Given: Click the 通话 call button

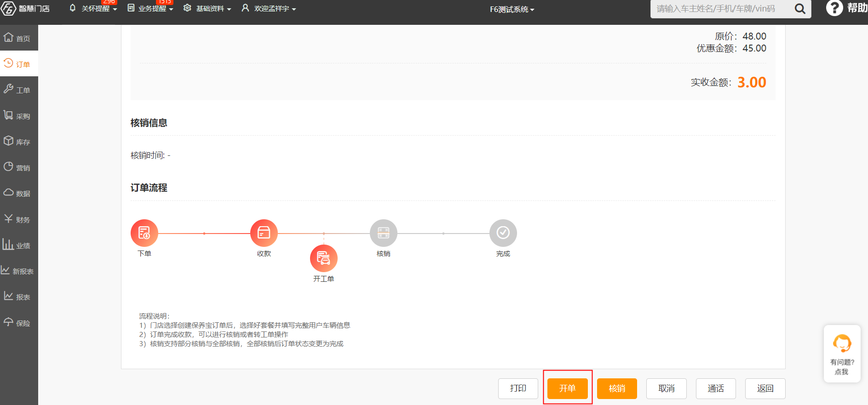Looking at the screenshot, I should (716, 388).
